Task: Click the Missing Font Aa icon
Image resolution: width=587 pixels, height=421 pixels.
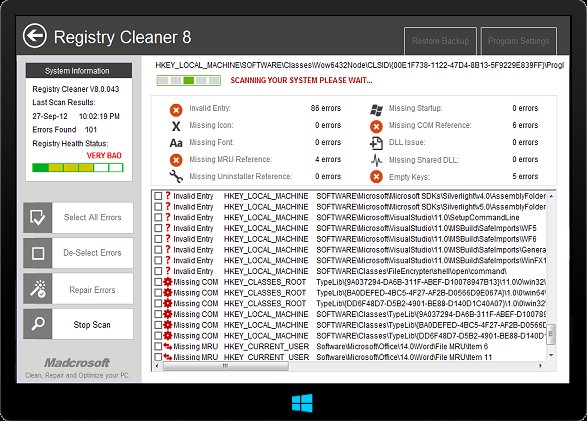Action: pos(176,143)
